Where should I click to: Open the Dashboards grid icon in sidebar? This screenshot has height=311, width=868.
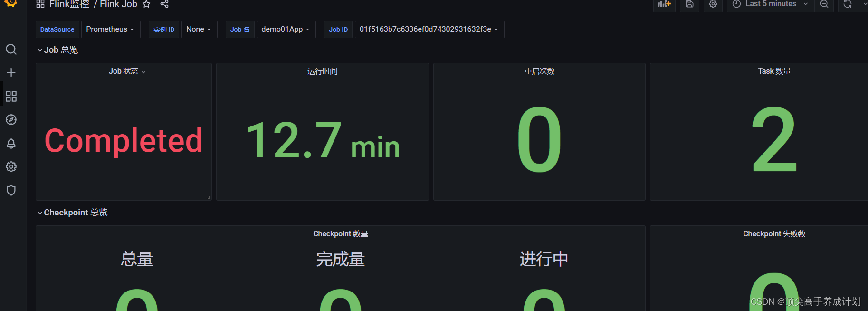pos(11,97)
